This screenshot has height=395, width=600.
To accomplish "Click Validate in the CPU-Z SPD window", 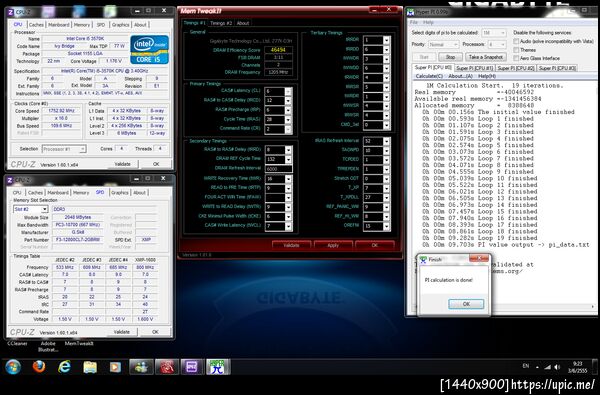I will [x=122, y=332].
